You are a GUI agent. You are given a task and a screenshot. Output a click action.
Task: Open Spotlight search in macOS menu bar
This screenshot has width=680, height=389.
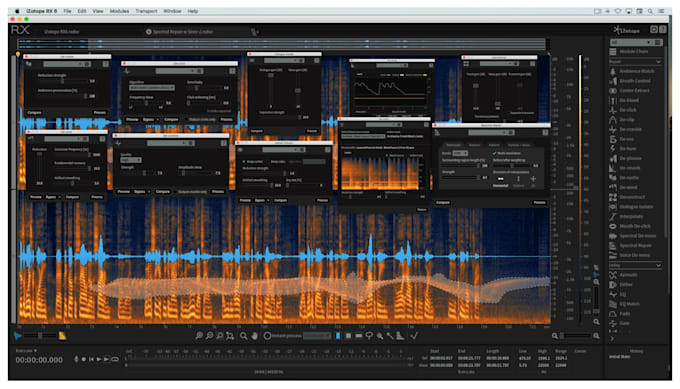[x=650, y=11]
